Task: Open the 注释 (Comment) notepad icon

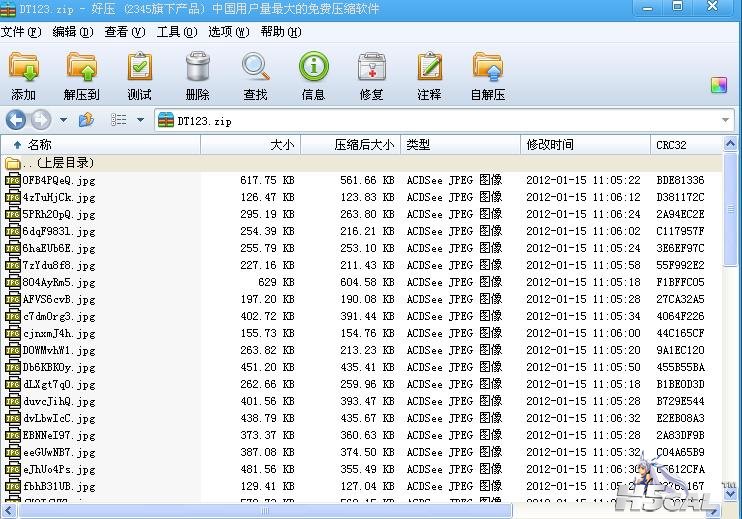Action: (429, 67)
